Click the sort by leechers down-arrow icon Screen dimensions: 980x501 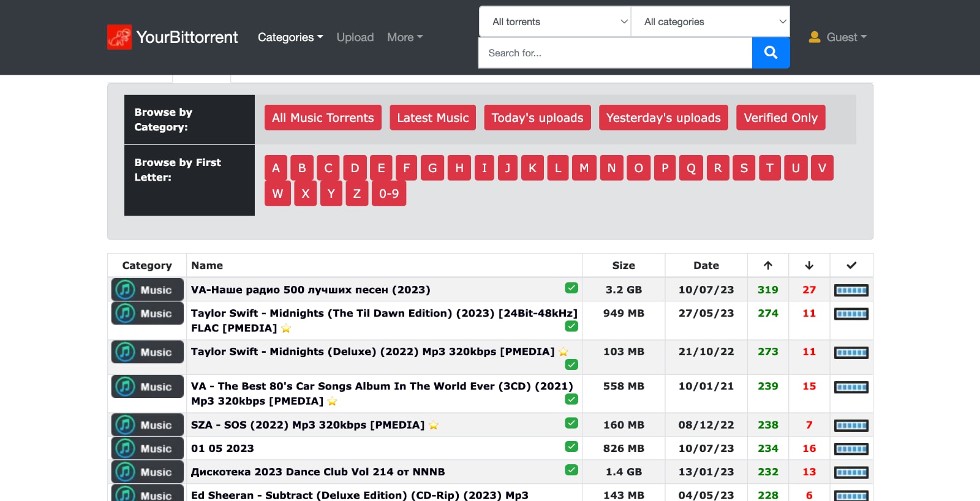click(809, 265)
